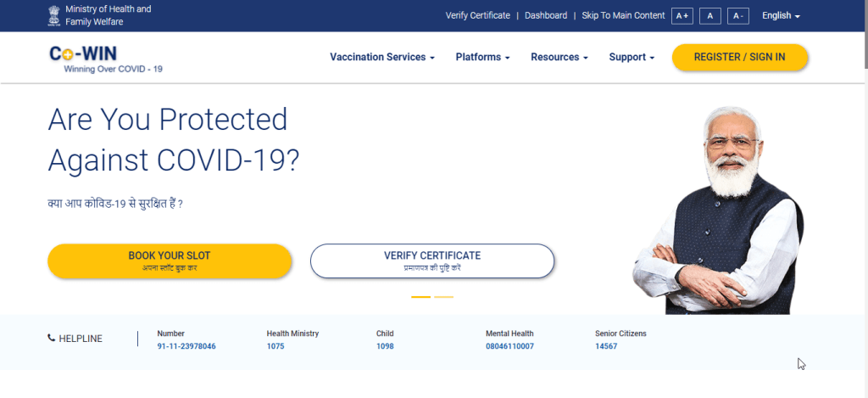Image resolution: width=868 pixels, height=398 pixels.
Task: Click the Prime Minister banner photo
Action: (x=719, y=210)
